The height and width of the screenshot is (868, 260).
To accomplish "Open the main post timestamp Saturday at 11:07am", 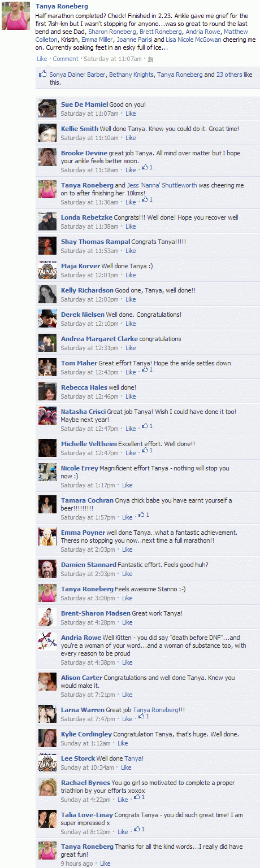I will [x=112, y=59].
